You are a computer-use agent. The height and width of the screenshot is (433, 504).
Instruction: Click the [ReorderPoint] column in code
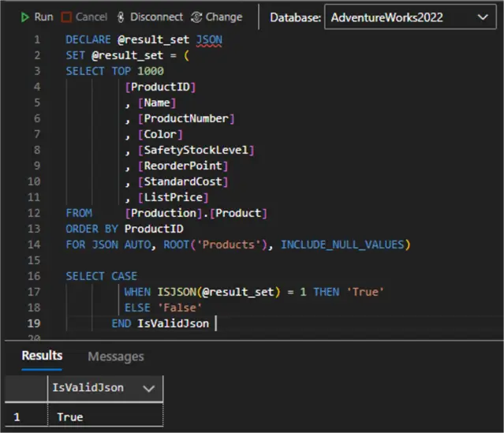point(183,166)
